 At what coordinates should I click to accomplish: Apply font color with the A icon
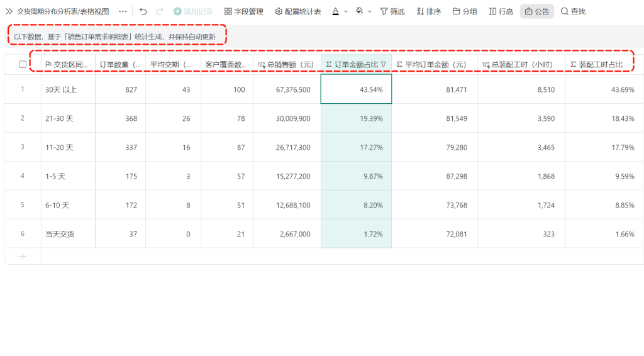pyautogui.click(x=336, y=11)
